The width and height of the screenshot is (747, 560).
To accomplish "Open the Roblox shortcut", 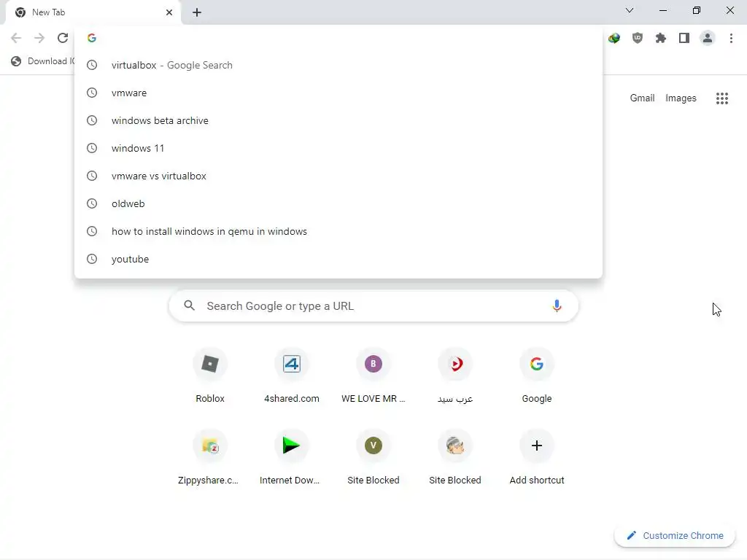I will (x=210, y=376).
